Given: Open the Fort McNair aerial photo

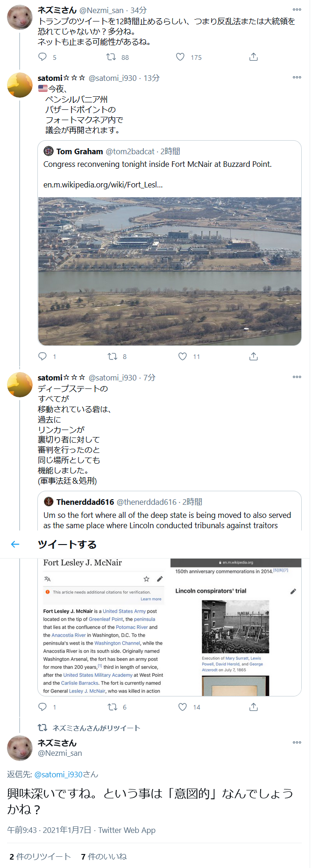Looking at the screenshot, I should click(x=170, y=271).
